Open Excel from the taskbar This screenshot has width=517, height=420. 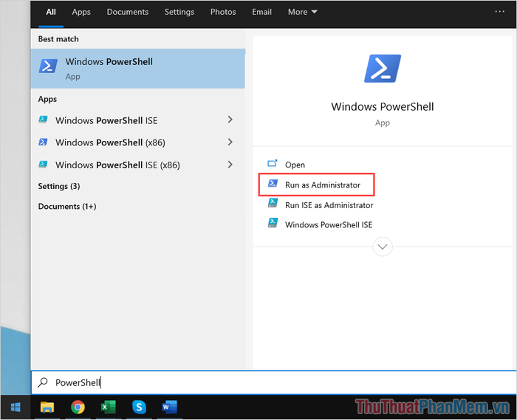[108, 407]
